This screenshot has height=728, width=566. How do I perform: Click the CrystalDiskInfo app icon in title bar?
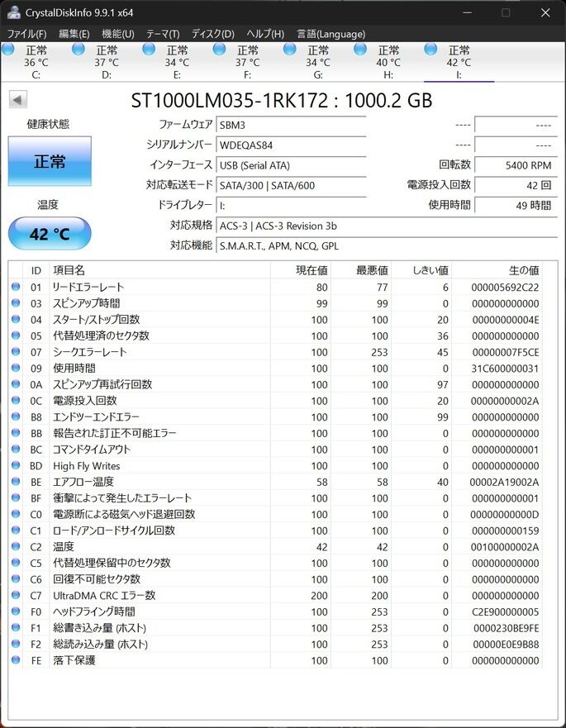pos(14,12)
